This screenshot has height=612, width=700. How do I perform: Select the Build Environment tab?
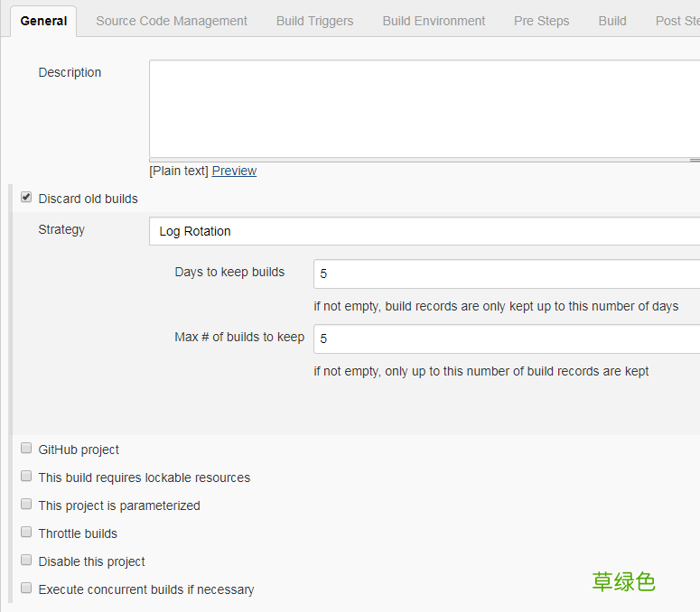(434, 21)
